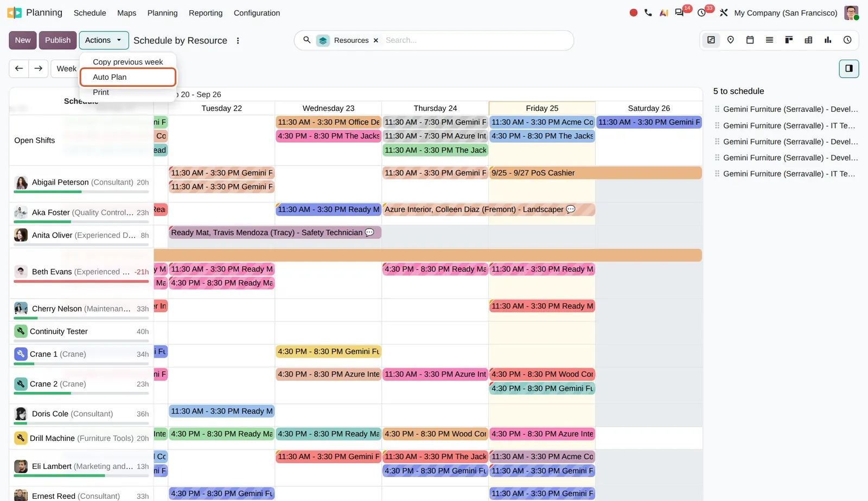Screen dimensions: 868x501
Task: Open the Maps menu
Action: pos(127,13)
